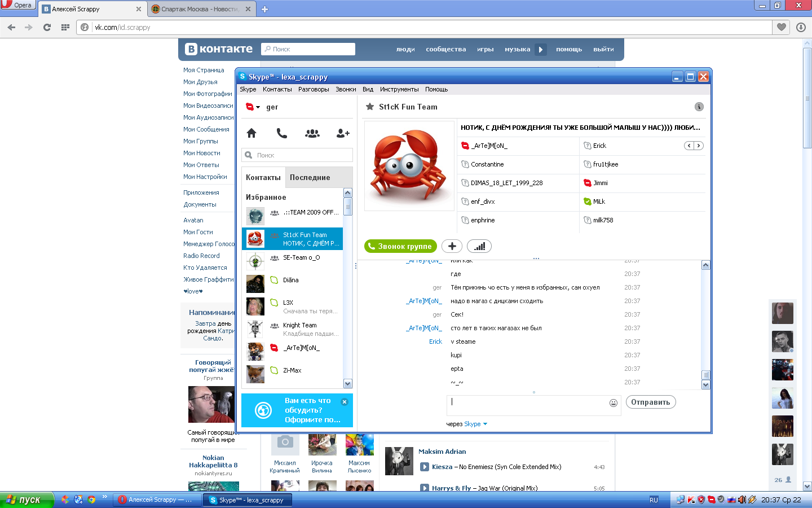Switch to Skype in the taskbar
The width and height of the screenshot is (812, 508).
point(249,500)
